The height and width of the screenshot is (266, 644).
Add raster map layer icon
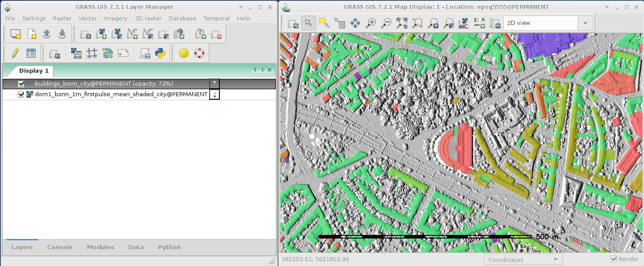[101, 34]
